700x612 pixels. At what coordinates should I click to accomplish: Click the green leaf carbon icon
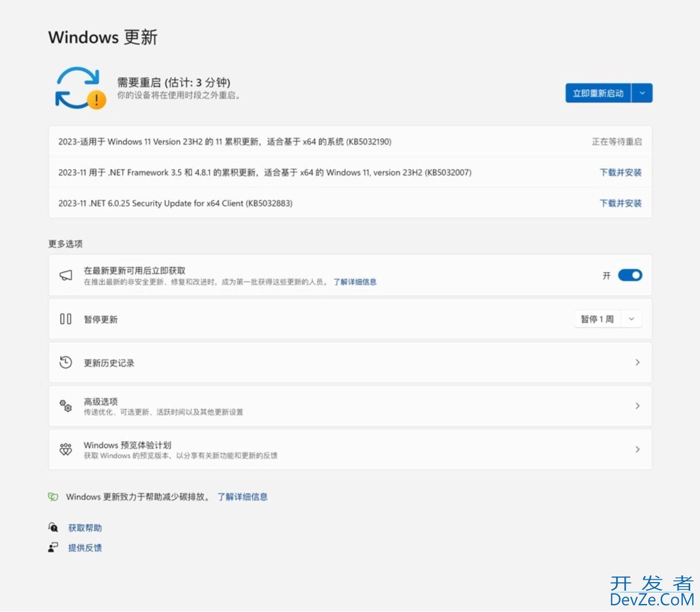tap(53, 497)
